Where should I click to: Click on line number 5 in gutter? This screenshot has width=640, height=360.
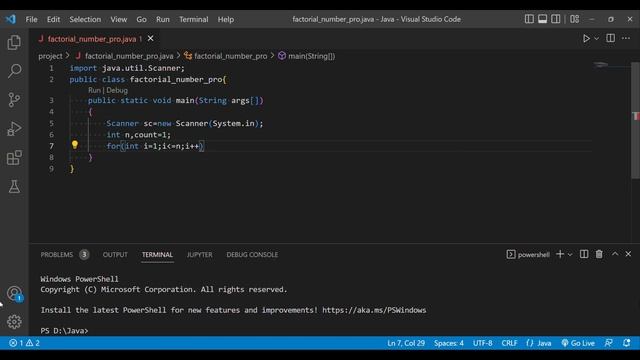pos(51,123)
